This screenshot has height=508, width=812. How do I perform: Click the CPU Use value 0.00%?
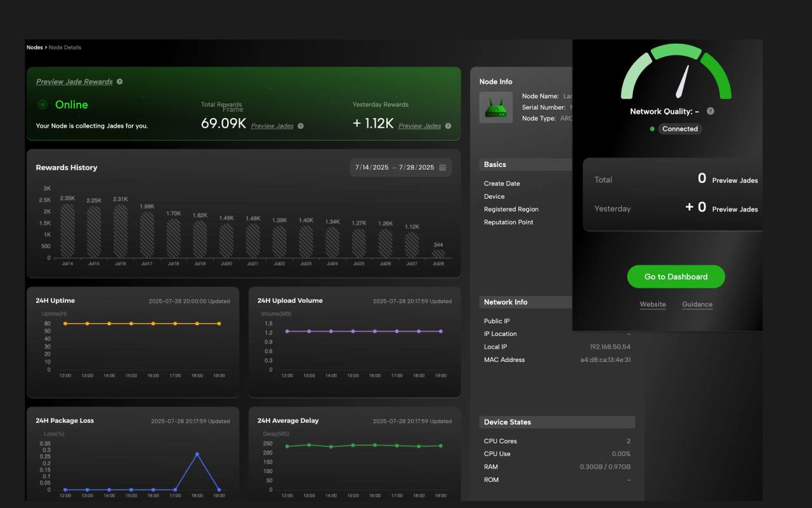(x=621, y=454)
